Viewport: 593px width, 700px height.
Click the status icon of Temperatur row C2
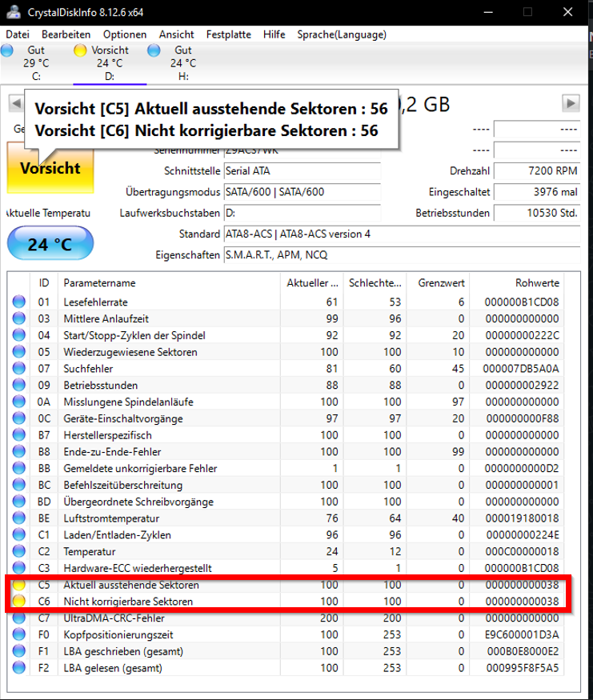[18, 551]
